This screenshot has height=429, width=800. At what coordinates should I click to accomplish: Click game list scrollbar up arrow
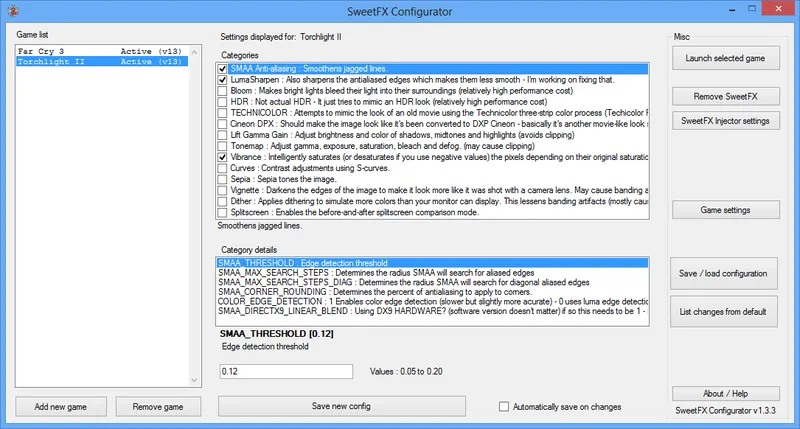click(194, 52)
